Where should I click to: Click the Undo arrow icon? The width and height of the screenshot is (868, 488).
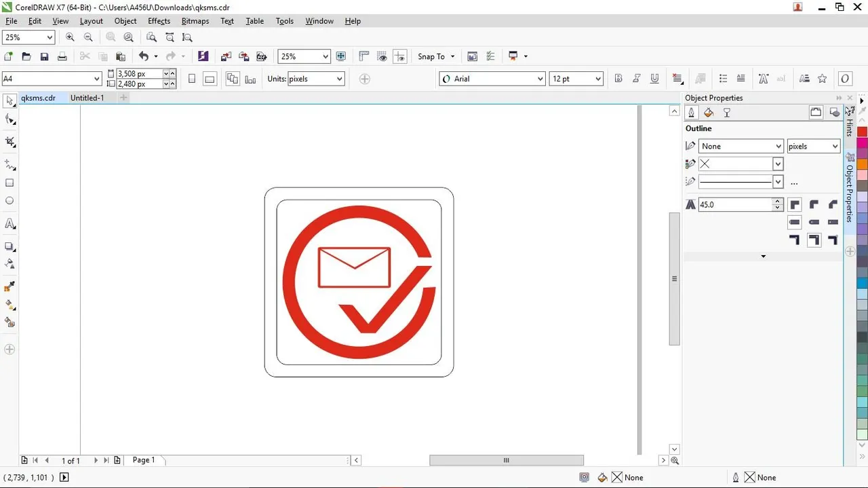coord(143,56)
